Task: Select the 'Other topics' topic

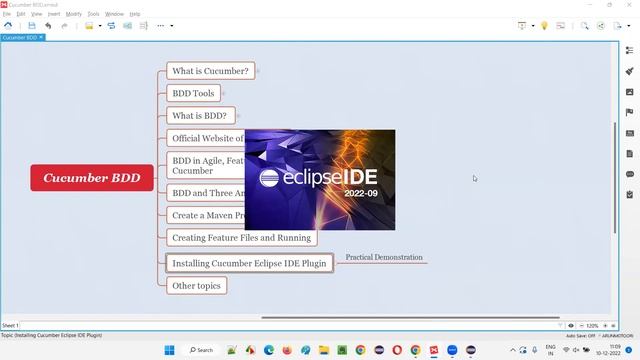Action: point(197,286)
